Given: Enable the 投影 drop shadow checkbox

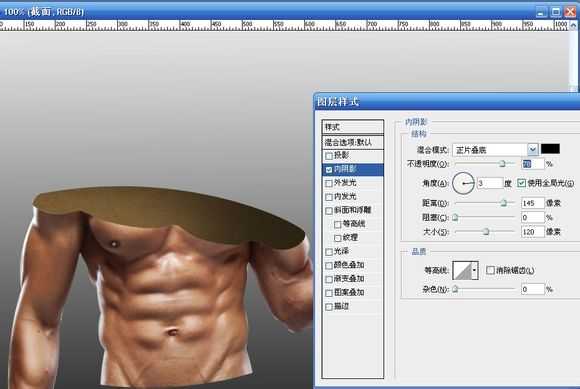Looking at the screenshot, I should [328, 156].
